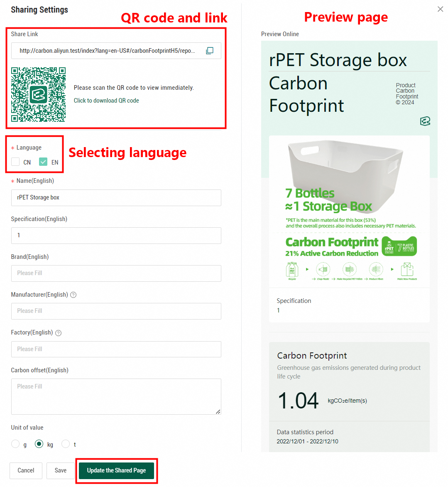Click the Cancel button
448x487 pixels.
coord(26,470)
